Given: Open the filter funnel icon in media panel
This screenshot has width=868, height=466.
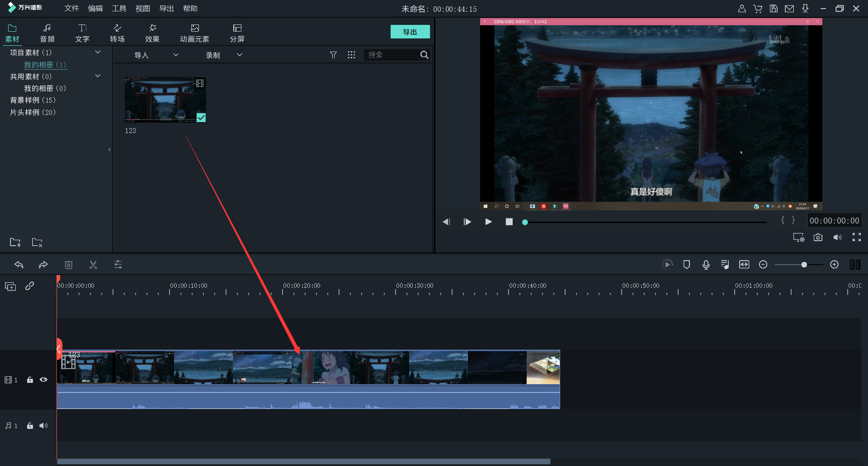Looking at the screenshot, I should (x=333, y=55).
